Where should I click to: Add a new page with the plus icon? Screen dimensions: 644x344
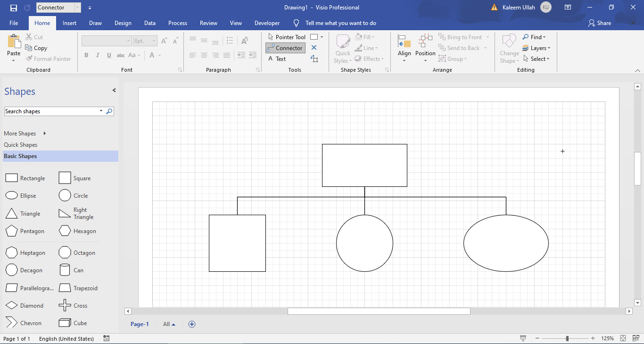(192, 324)
